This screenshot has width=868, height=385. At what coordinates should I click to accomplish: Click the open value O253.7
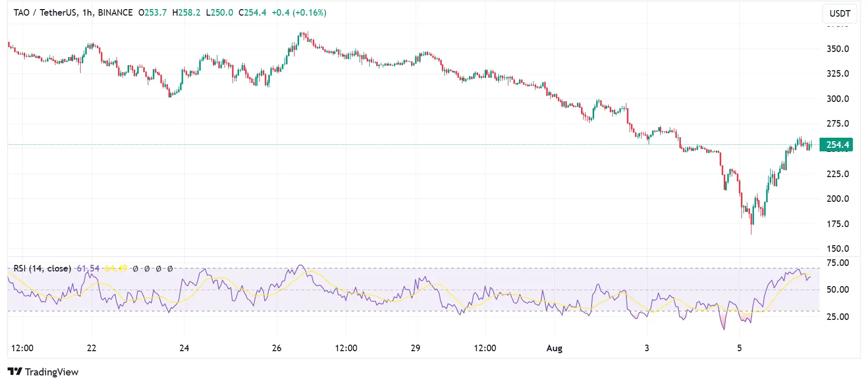[152, 13]
